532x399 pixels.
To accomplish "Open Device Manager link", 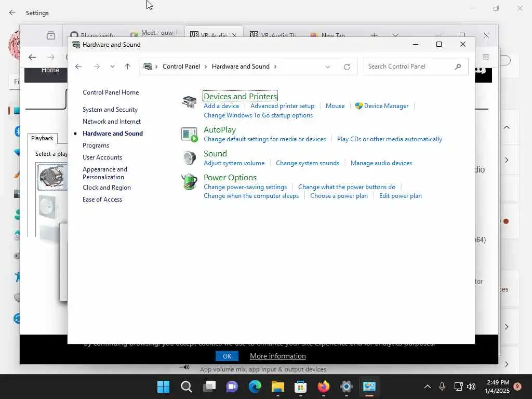I will click(386, 106).
